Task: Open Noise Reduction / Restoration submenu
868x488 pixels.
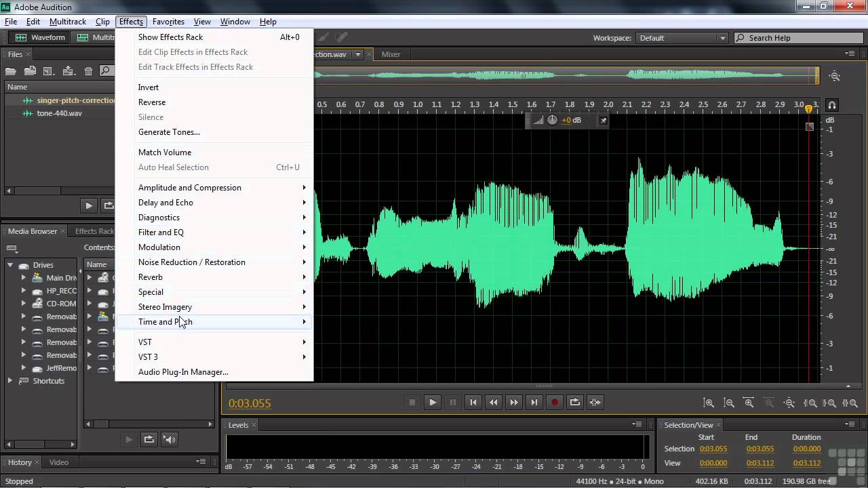Action: pos(215,262)
